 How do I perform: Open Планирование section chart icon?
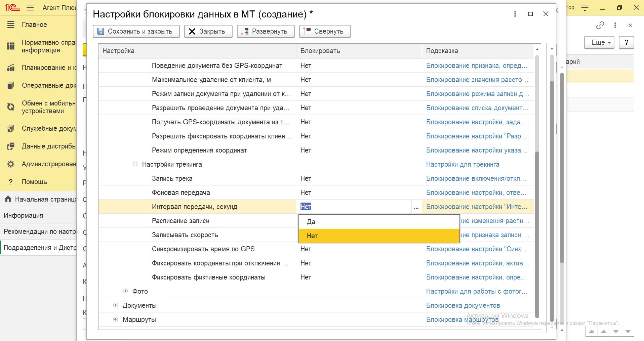(11, 68)
